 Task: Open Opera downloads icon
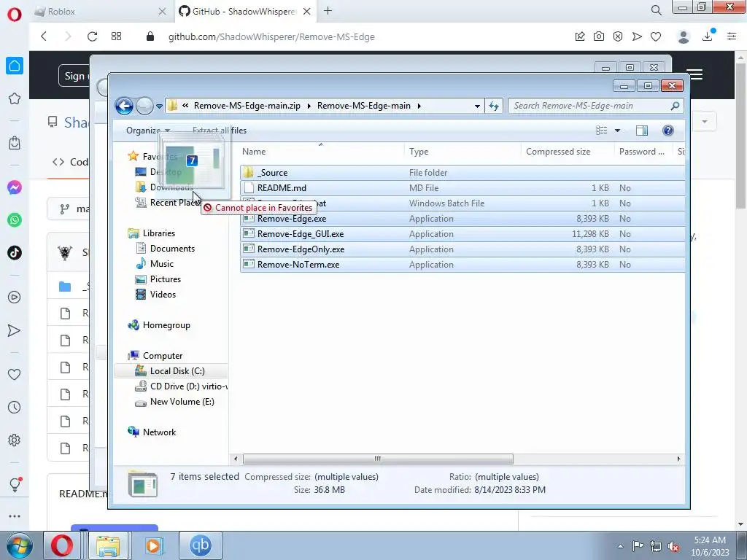coord(708,36)
